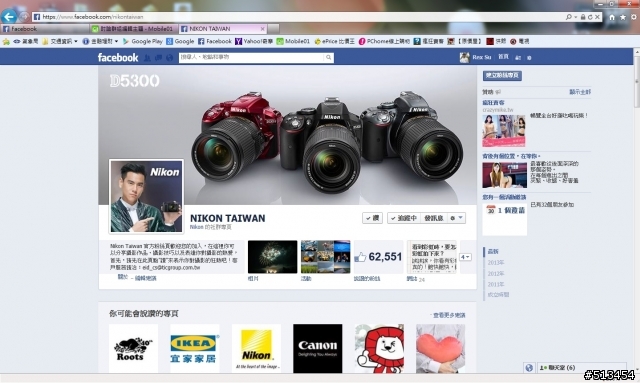Click the globe icon beside chat
The width and height of the screenshot is (640, 383).
(529, 367)
